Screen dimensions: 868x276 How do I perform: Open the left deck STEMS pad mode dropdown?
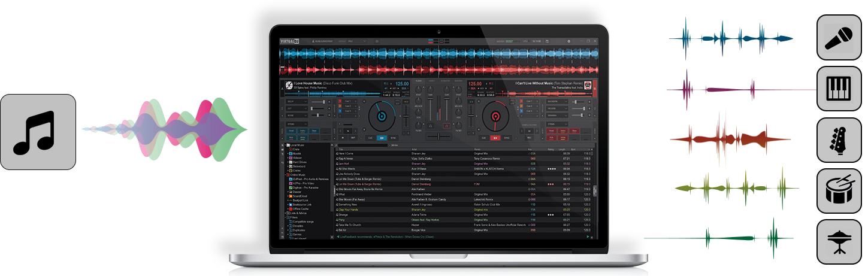click(297, 124)
